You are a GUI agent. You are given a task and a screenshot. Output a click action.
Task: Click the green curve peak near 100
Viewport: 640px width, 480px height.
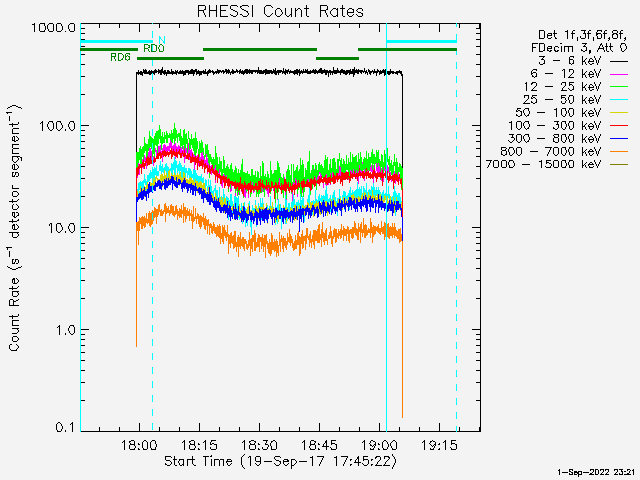pos(175,131)
